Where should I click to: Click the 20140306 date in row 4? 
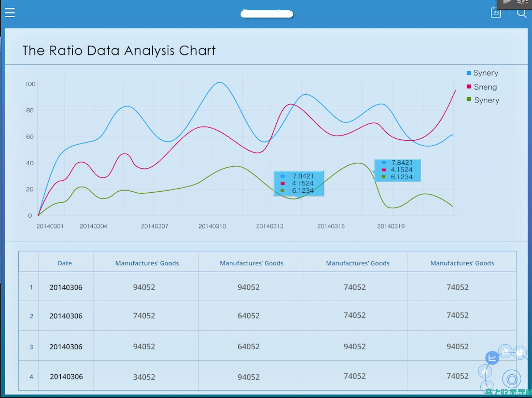coord(66,376)
